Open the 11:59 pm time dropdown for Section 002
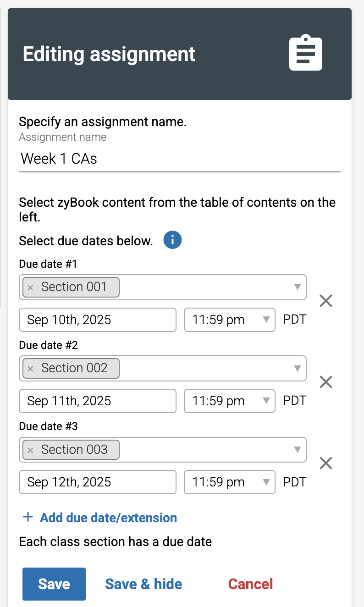364x607 pixels. pyautogui.click(x=230, y=401)
